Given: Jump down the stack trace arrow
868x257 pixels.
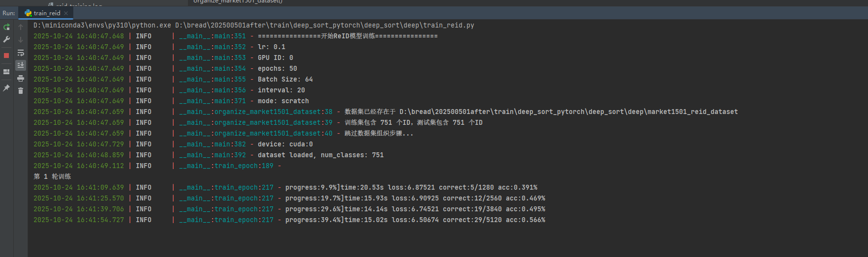Looking at the screenshot, I should point(21,39).
